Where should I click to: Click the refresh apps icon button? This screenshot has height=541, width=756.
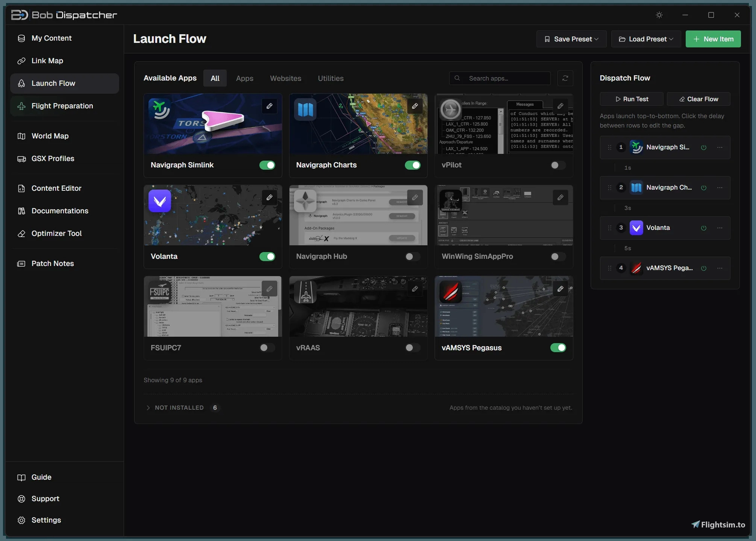(565, 78)
